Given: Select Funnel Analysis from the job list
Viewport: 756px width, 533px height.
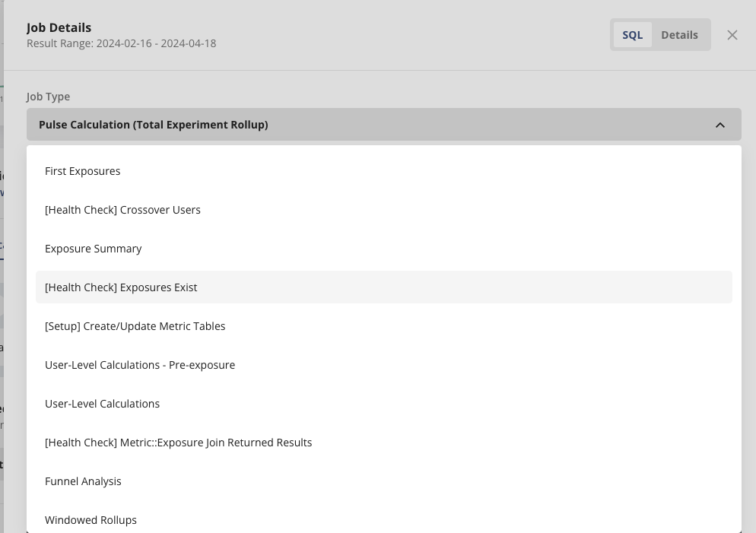Looking at the screenshot, I should 83,481.
